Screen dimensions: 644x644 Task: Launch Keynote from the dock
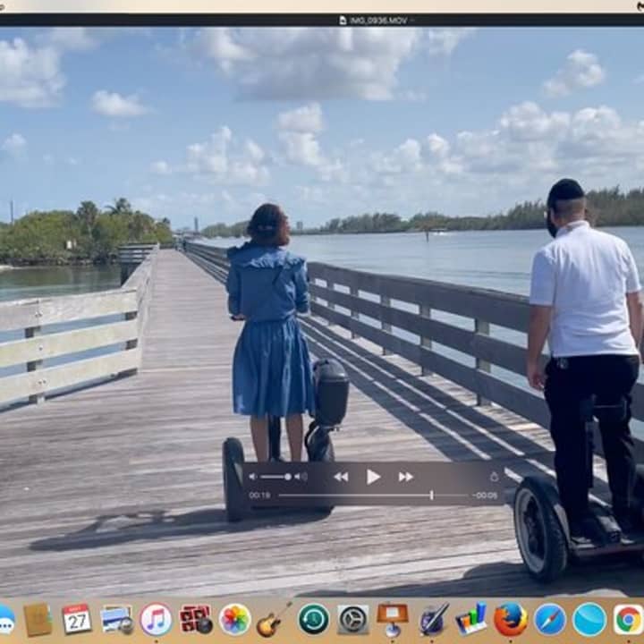tap(392, 619)
